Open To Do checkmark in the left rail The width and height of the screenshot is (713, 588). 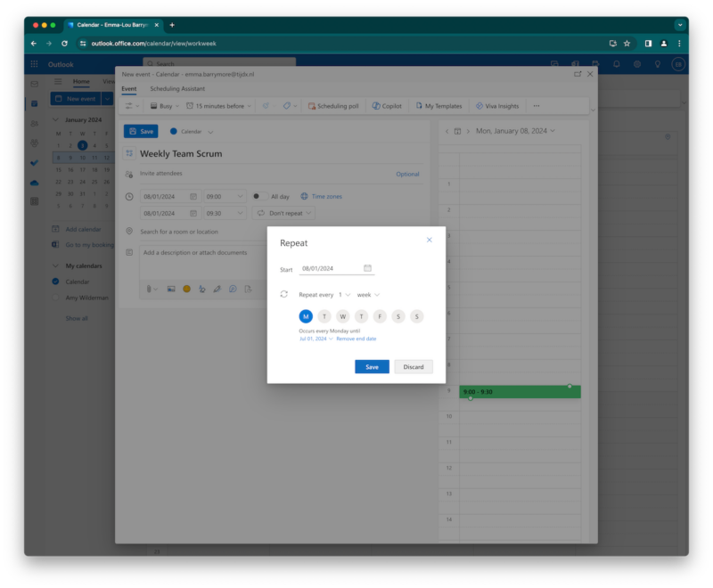click(x=34, y=163)
